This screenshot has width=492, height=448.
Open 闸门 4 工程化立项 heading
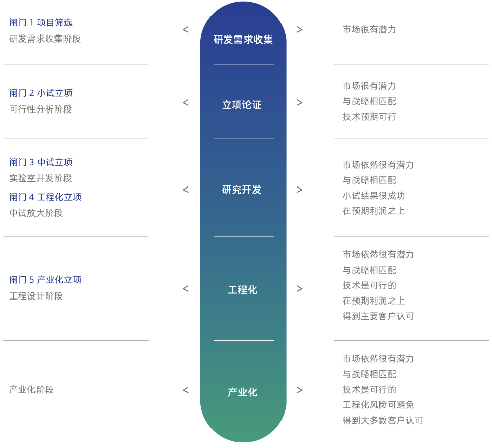click(x=46, y=197)
